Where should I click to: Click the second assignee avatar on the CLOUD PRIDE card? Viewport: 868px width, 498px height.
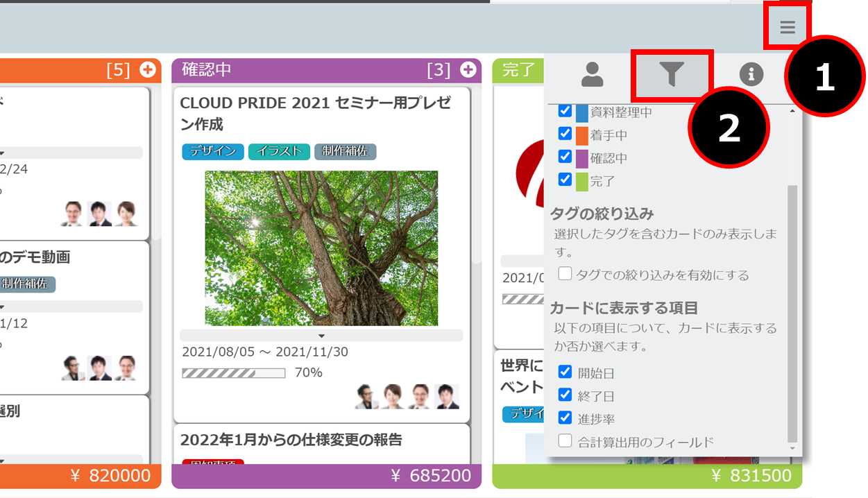click(x=393, y=396)
